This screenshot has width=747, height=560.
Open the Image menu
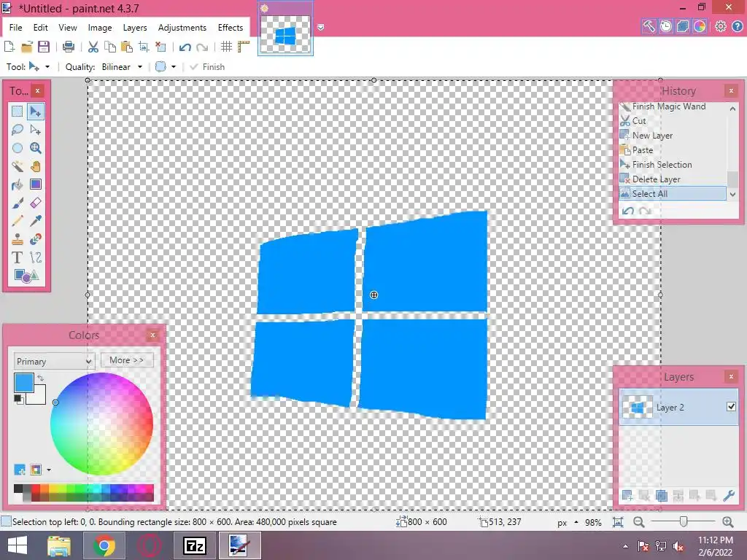click(x=100, y=28)
